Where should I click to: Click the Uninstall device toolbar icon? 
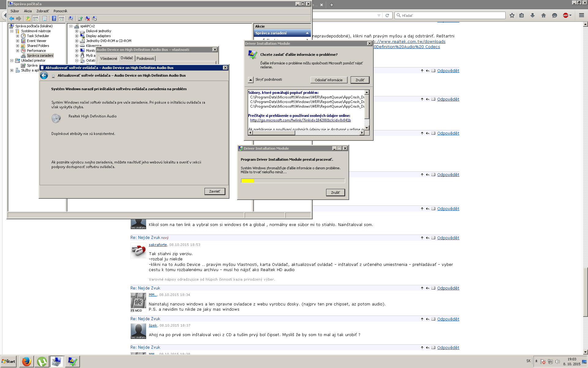point(87,18)
